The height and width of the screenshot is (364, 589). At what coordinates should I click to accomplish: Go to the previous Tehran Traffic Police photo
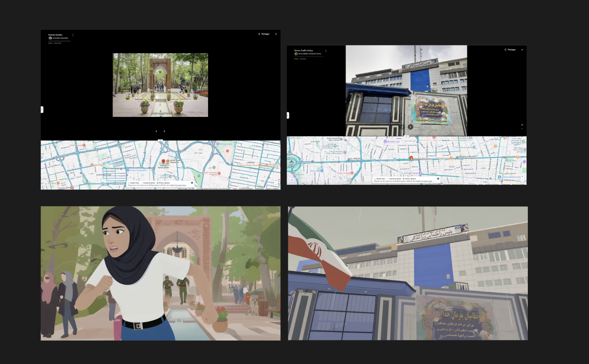click(x=403, y=127)
